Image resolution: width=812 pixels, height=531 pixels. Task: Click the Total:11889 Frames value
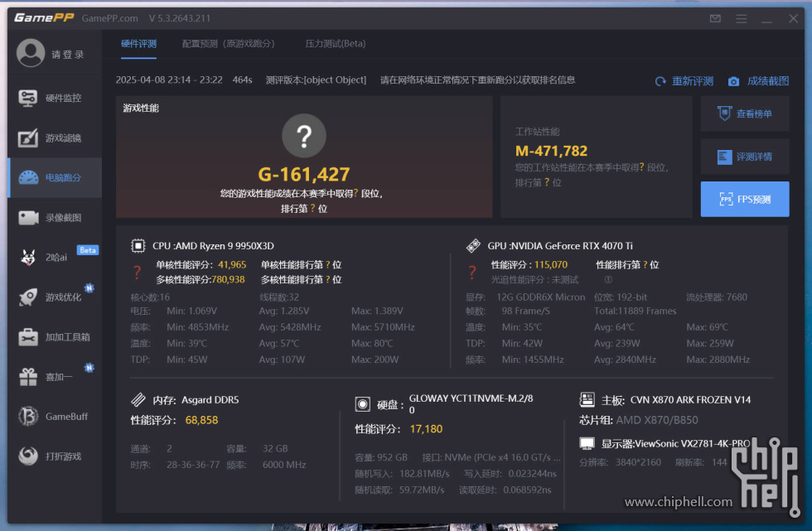(x=636, y=311)
